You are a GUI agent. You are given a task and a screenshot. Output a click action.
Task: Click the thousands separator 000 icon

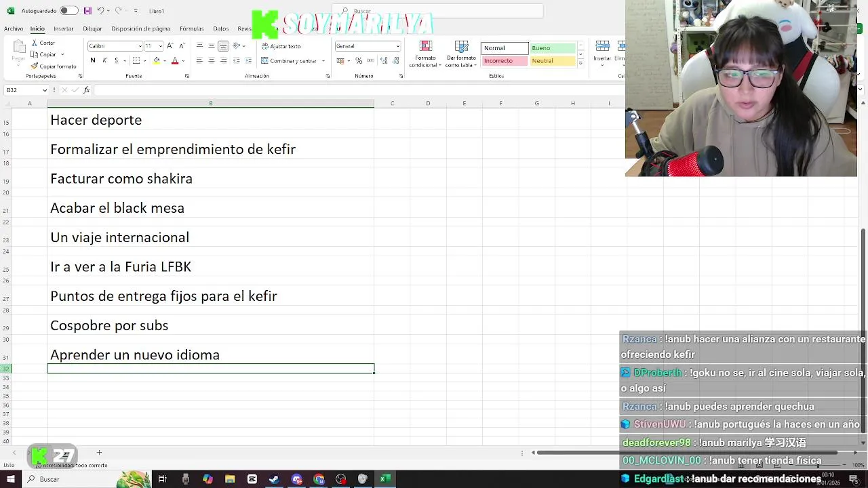[370, 60]
